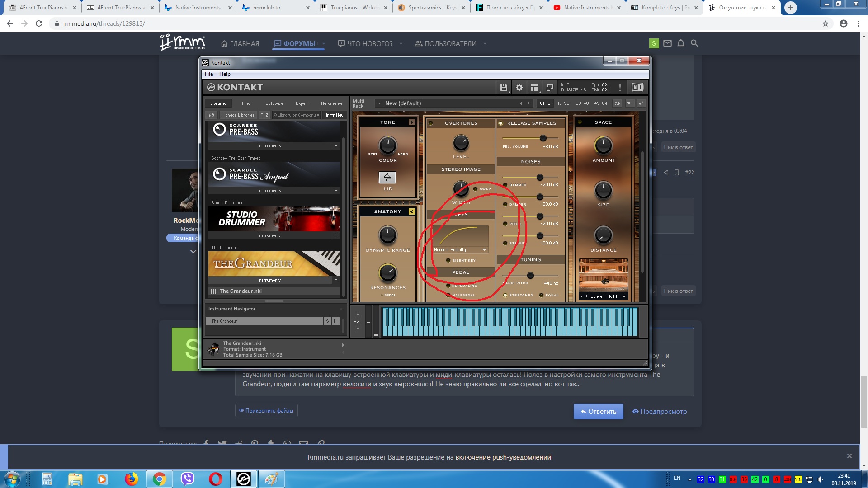Open the workspace layout panel icon
The height and width of the screenshot is (488, 868).
point(534,88)
